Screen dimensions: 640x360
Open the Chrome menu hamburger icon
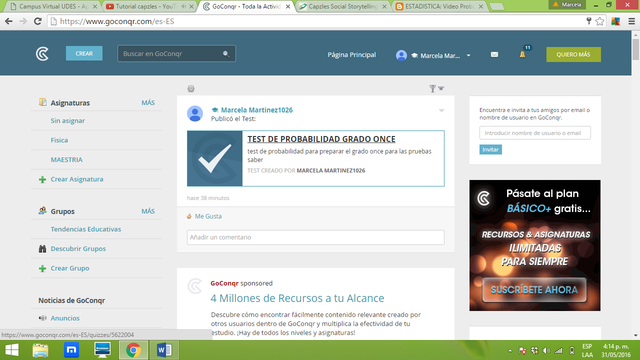632,21
